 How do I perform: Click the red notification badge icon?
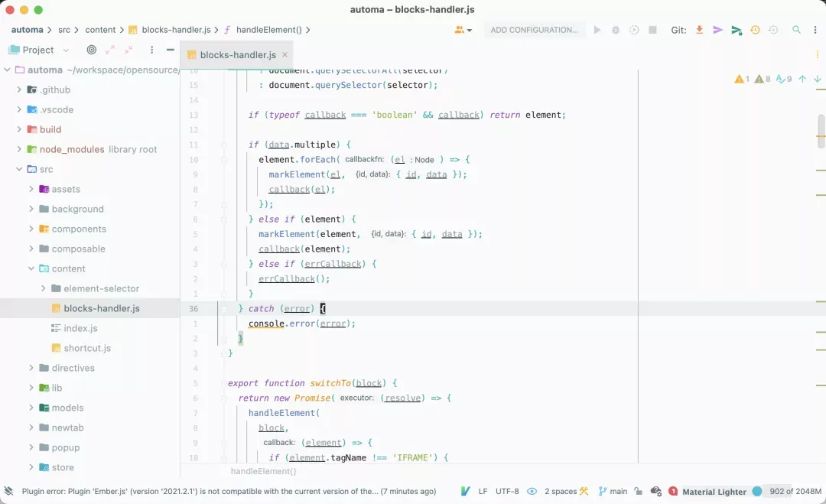[x=673, y=491]
